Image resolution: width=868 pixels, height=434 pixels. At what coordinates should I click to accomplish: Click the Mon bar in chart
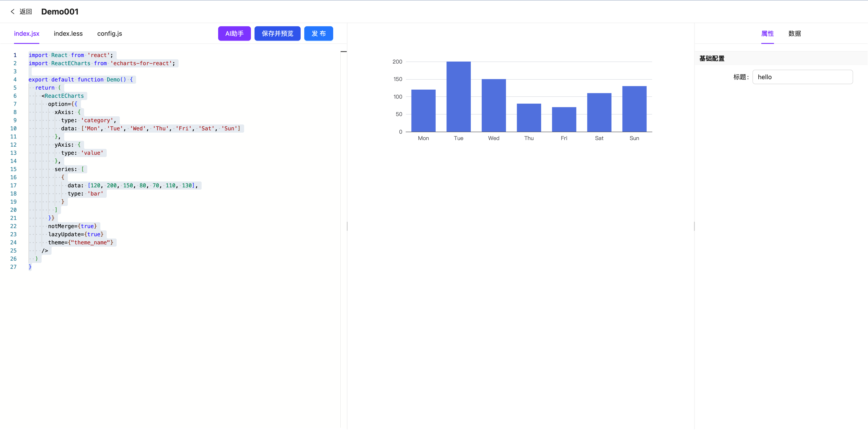pyautogui.click(x=423, y=111)
